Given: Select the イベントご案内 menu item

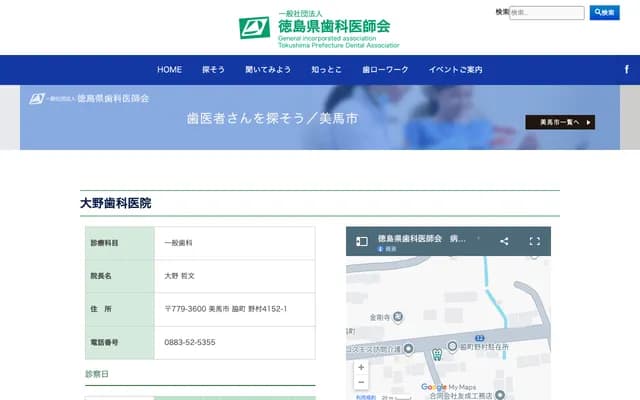Looking at the screenshot, I should [x=455, y=70].
